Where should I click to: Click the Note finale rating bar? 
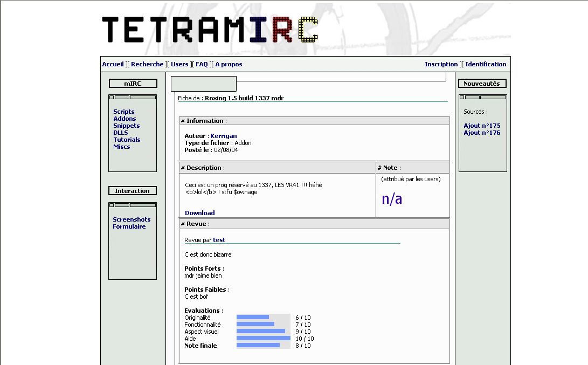[263, 345]
